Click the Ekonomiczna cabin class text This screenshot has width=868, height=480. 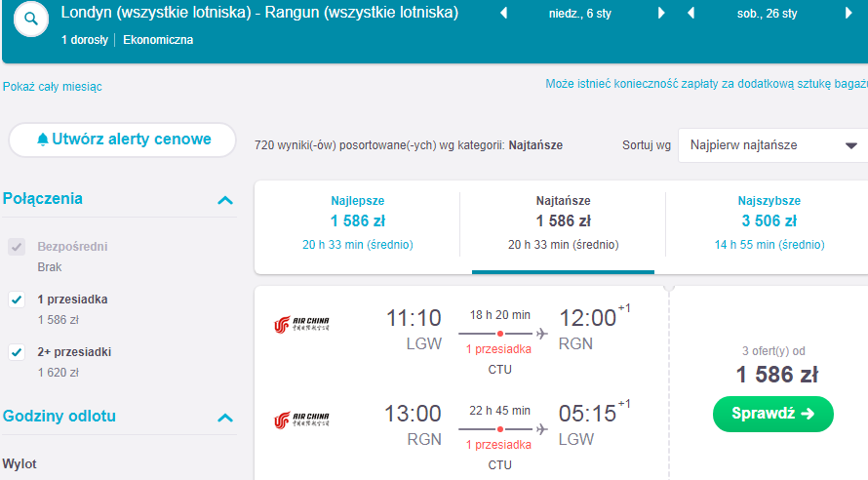tap(158, 40)
